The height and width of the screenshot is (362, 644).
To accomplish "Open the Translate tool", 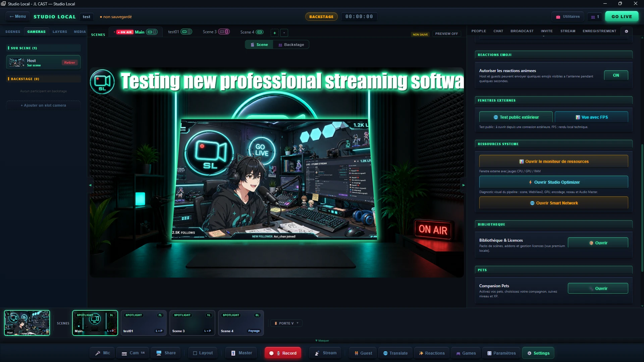I will click(x=395, y=353).
